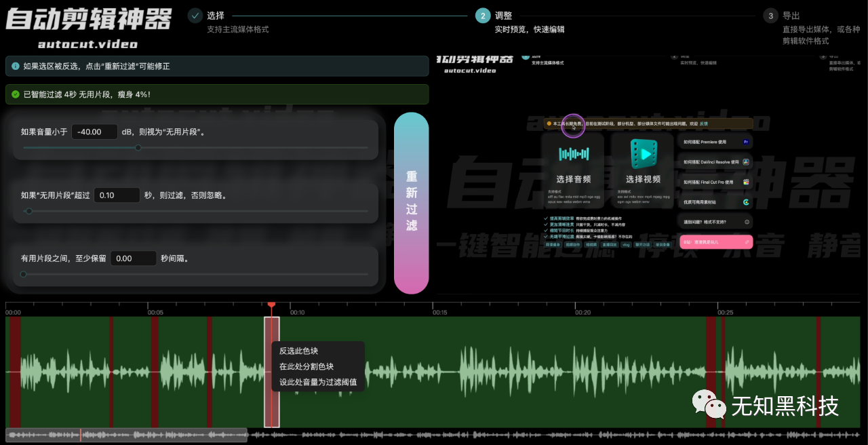Click the 00:25 label on the time ruler
868x445 pixels.
(x=725, y=312)
